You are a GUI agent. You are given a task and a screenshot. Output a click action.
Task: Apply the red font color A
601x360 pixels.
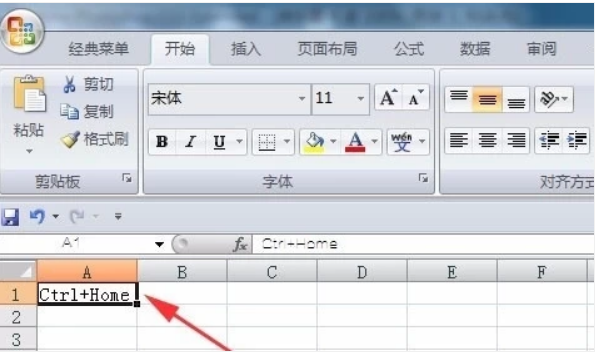tap(355, 142)
